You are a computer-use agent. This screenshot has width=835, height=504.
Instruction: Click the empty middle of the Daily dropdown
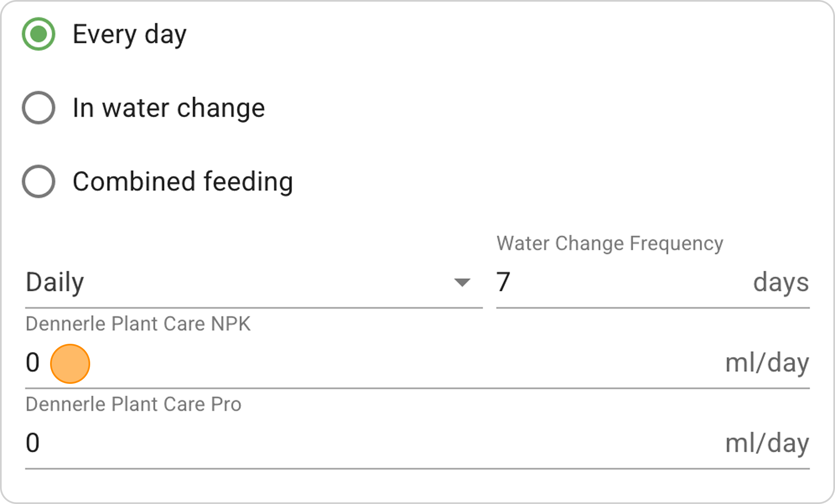(267, 282)
